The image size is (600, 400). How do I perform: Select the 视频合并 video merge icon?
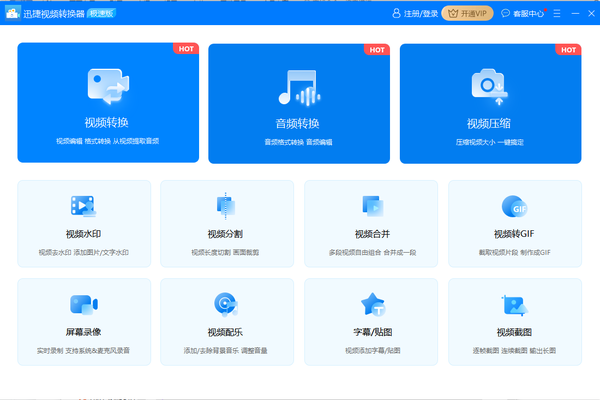click(x=371, y=206)
